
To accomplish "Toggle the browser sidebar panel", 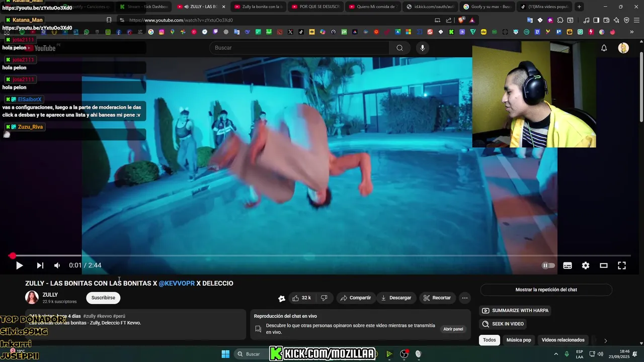I will [596, 20].
